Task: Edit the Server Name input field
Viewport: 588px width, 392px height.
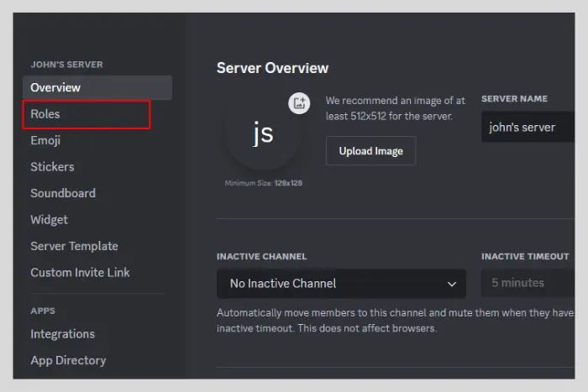Action: [528, 127]
